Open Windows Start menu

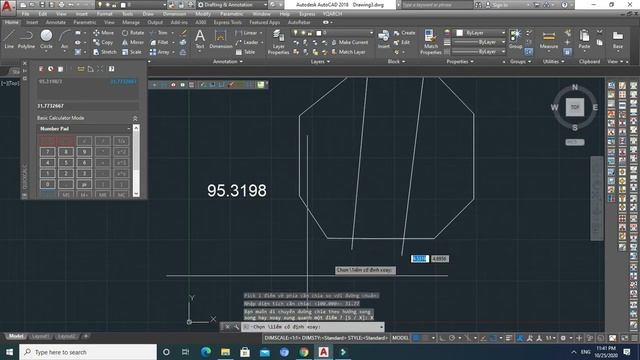(9, 352)
